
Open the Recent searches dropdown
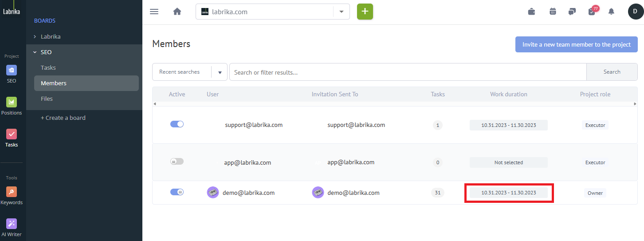click(190, 72)
